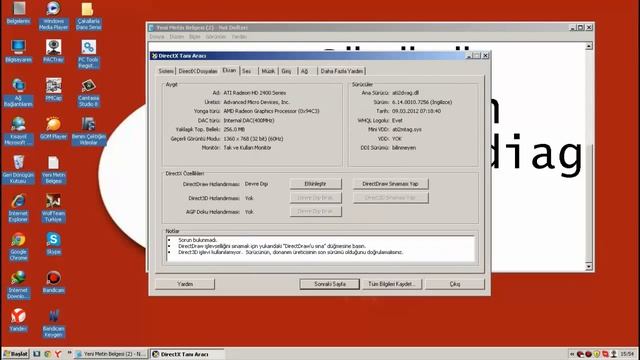Click Advanced Micro Devices, Inc. manufacturer text

[256, 102]
